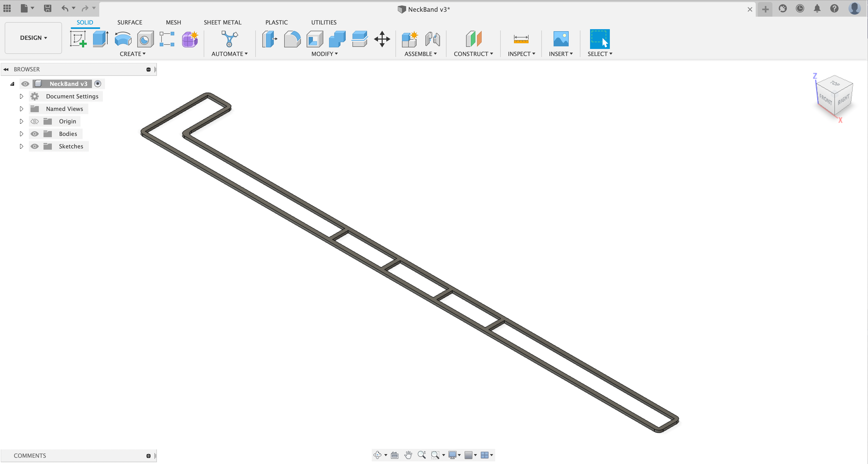Viewport: 868px width, 464px height.
Task: Toggle visibility of Sketches folder
Action: pyautogui.click(x=34, y=146)
